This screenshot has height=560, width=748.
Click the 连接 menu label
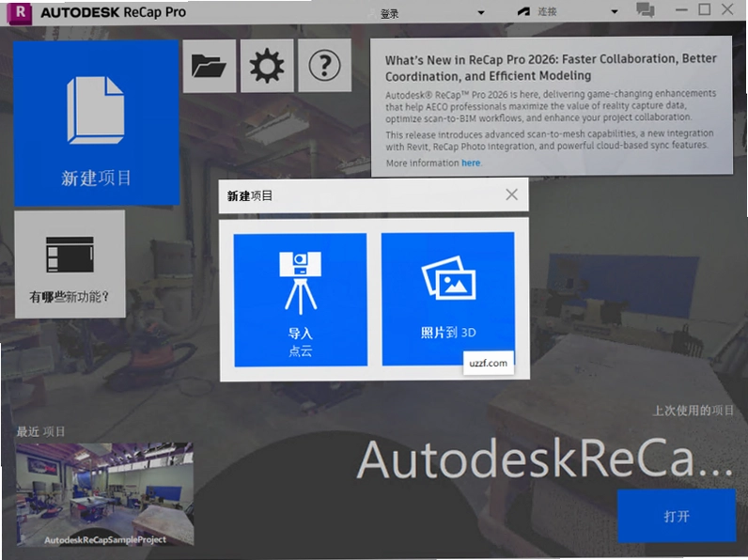click(547, 11)
